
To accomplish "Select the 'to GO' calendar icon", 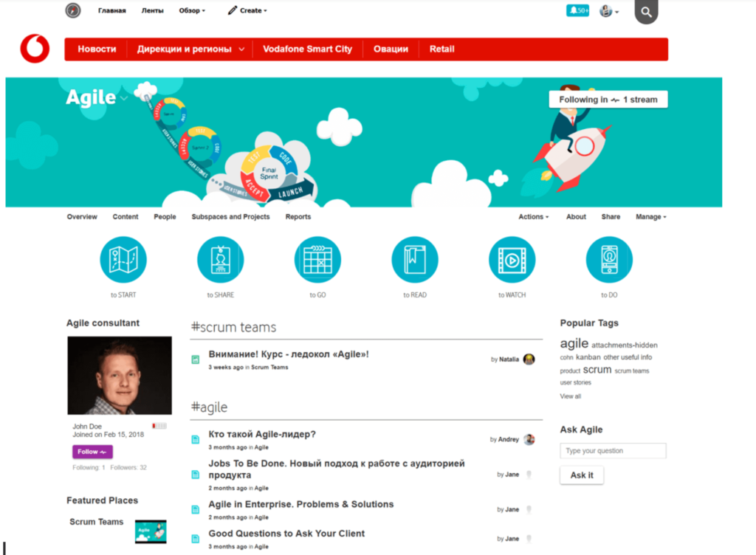I will (317, 261).
